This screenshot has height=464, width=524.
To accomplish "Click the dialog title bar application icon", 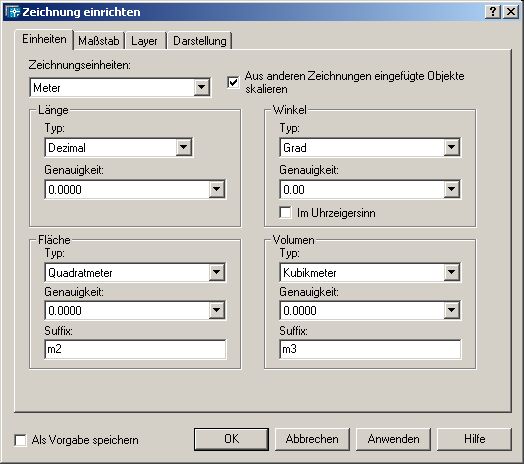I will point(13,12).
